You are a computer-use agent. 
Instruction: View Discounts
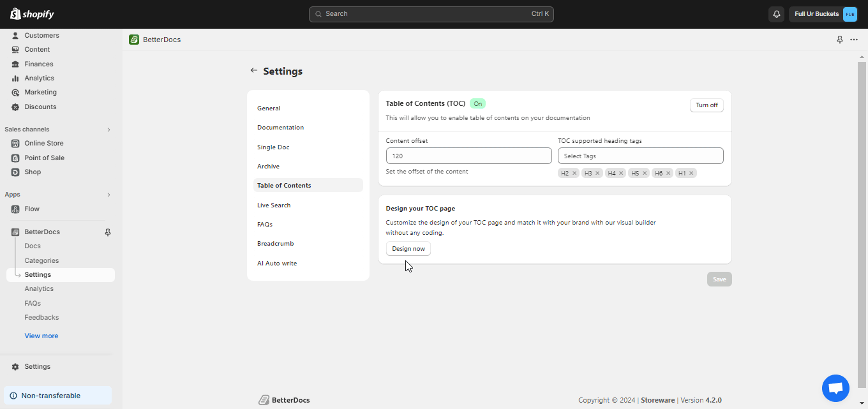[40, 107]
